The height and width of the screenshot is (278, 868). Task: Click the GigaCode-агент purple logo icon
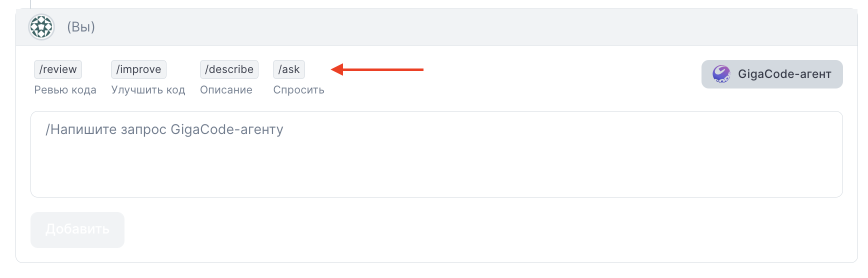tap(721, 74)
